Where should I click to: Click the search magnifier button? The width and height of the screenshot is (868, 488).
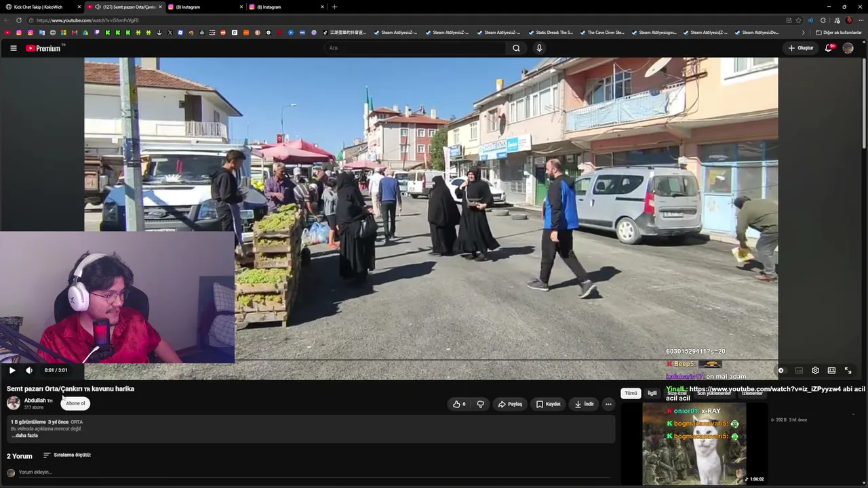pyautogui.click(x=516, y=48)
